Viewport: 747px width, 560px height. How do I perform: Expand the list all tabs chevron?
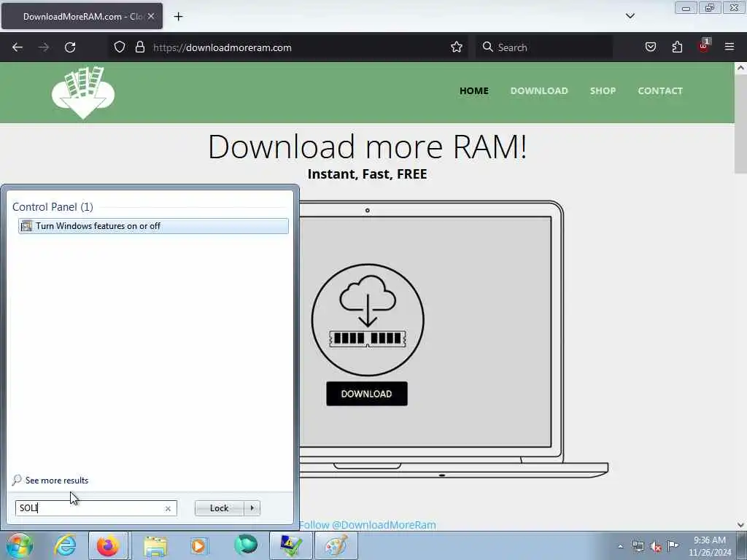(630, 16)
